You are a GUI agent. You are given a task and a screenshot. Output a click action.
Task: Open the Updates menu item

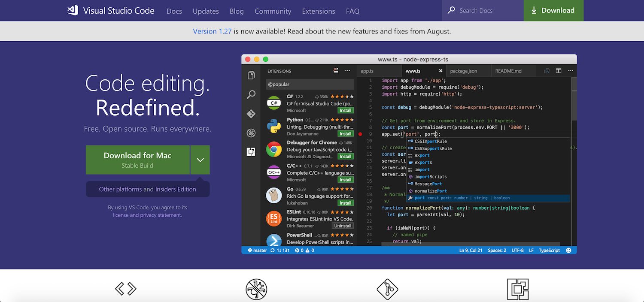pos(206,11)
